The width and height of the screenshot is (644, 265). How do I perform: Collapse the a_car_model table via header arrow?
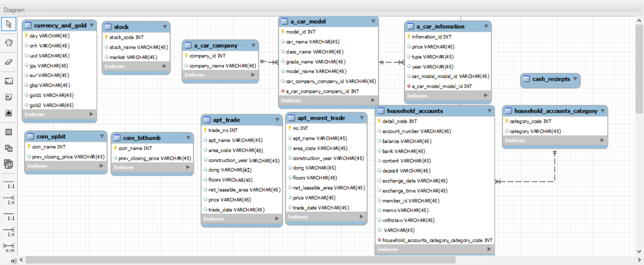(x=373, y=21)
